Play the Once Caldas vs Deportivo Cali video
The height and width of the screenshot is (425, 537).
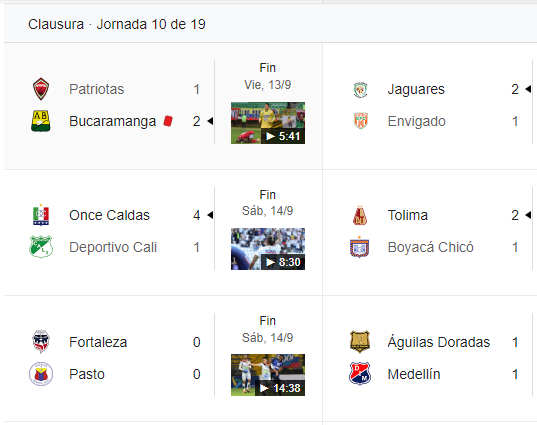[x=268, y=249]
